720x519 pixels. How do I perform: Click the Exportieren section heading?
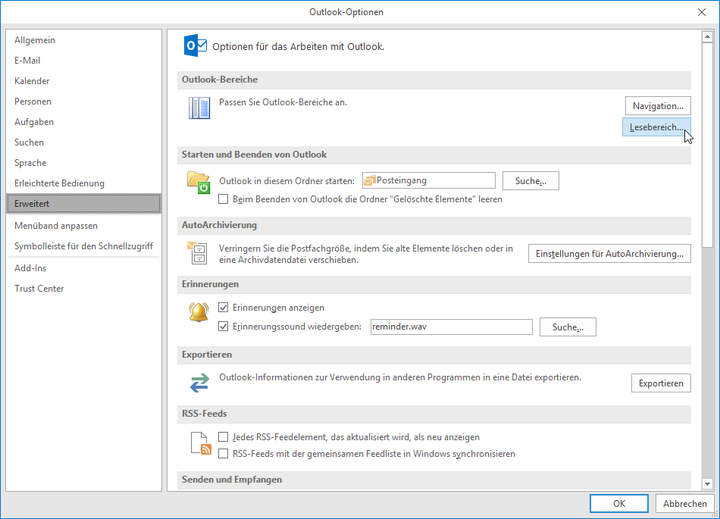tap(207, 355)
